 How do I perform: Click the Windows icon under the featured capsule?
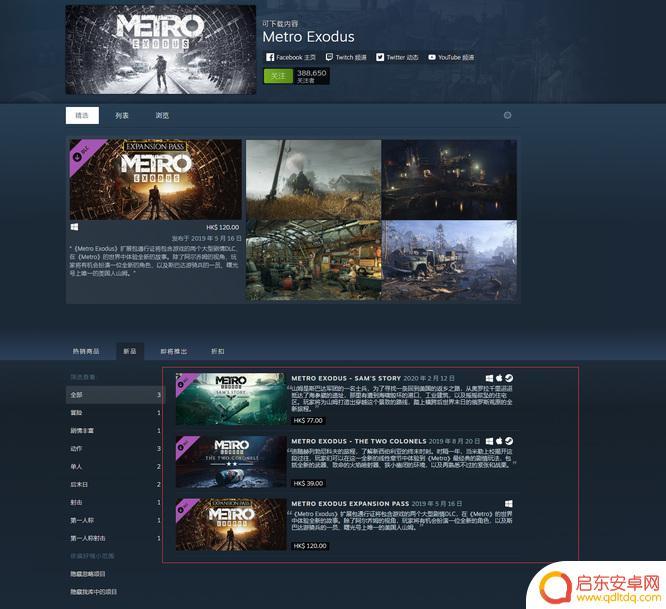74,227
